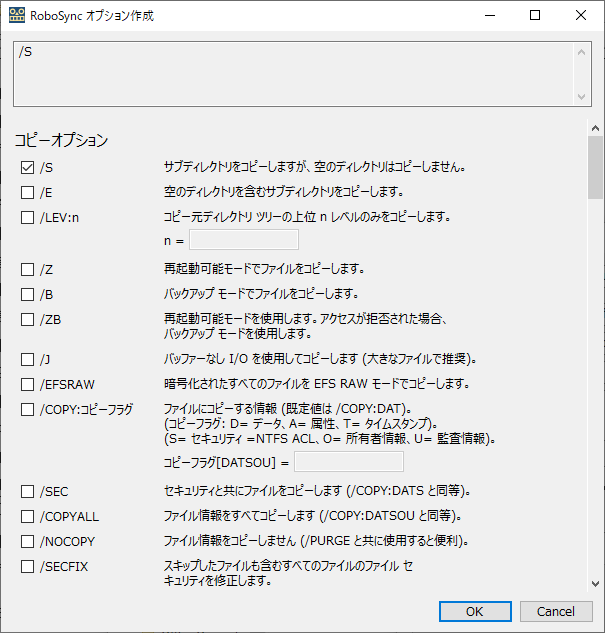Click the /COPYALL description text
This screenshot has height=633, width=605.
[x=313, y=516]
